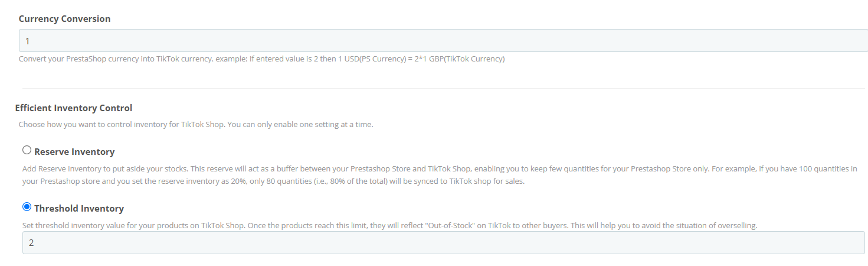Click the 'Threshold Inventory' label text
The height and width of the screenshot is (266, 868).
click(x=79, y=209)
